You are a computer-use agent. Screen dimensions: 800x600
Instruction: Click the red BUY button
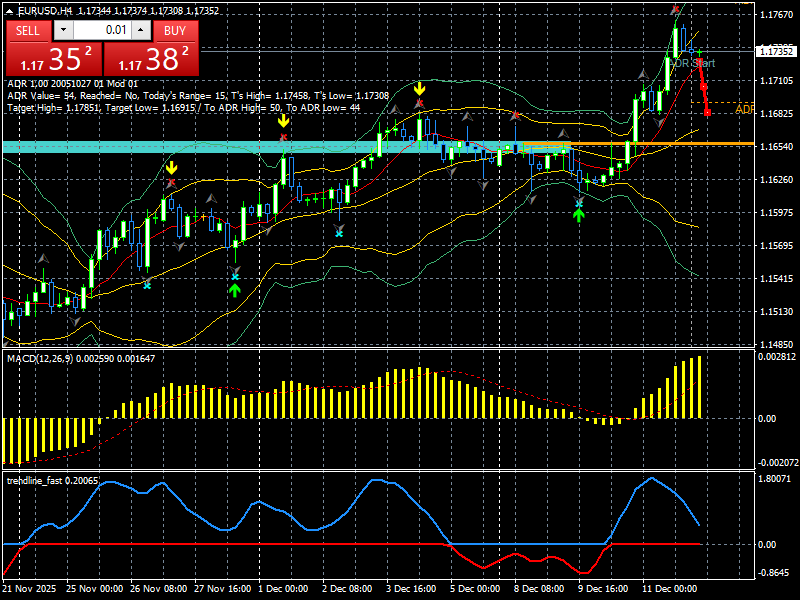point(175,31)
